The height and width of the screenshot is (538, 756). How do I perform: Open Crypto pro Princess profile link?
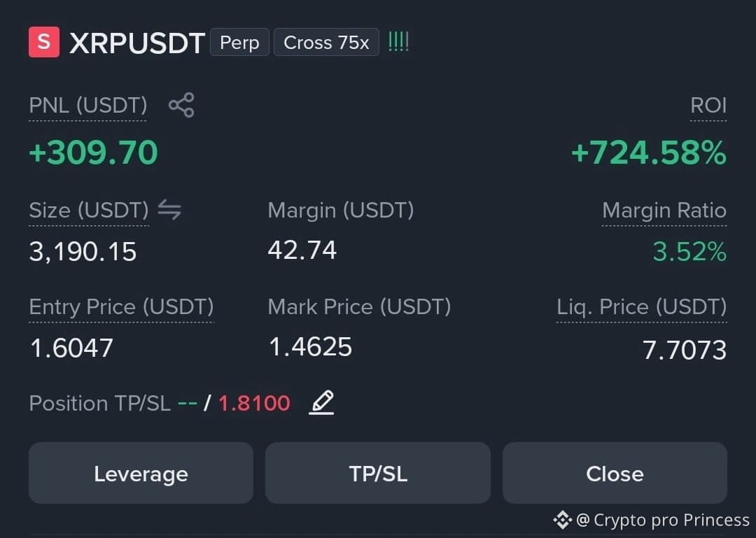[x=663, y=520]
